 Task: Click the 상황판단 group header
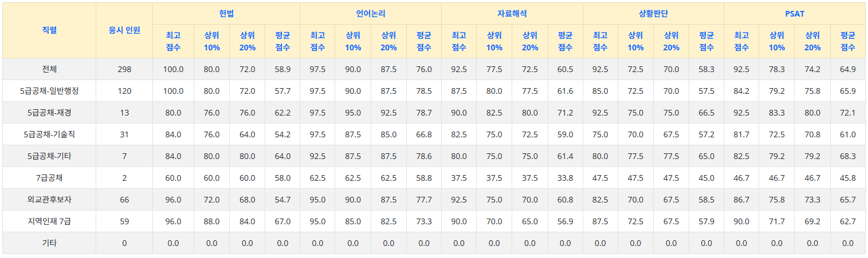[653, 13]
